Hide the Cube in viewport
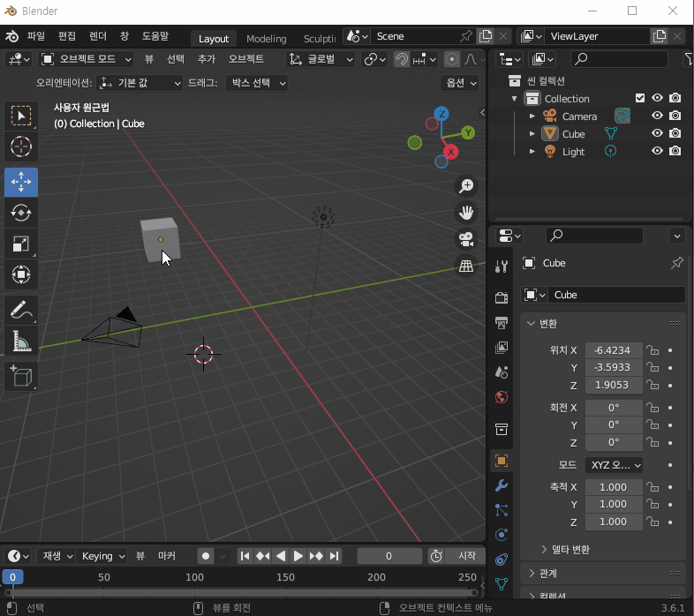 657,133
